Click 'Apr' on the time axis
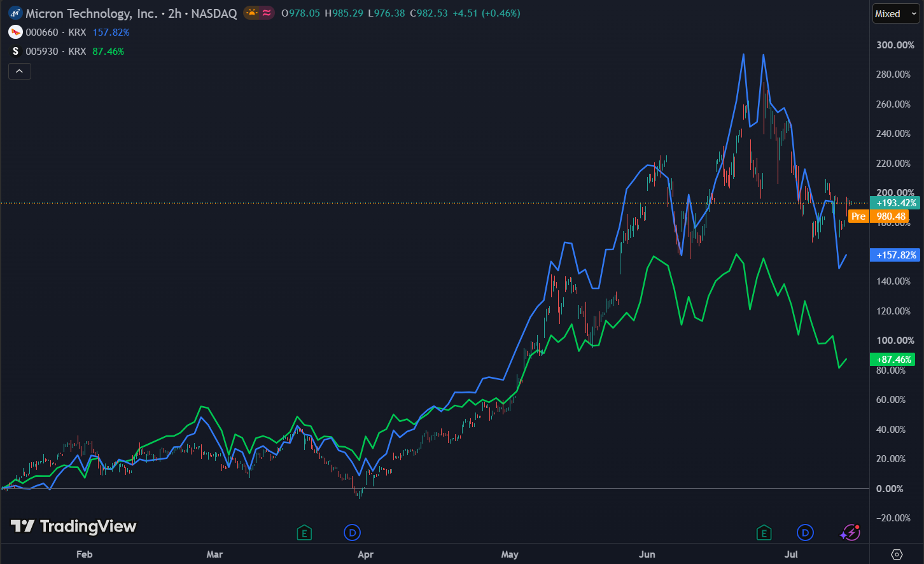924x564 pixels. click(x=366, y=554)
